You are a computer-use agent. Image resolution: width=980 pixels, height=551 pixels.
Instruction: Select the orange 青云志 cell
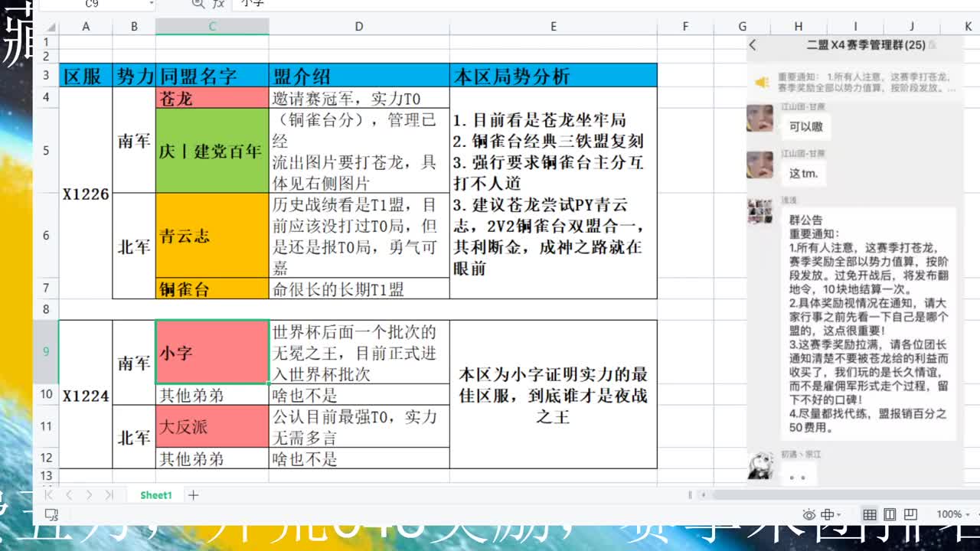(212, 235)
